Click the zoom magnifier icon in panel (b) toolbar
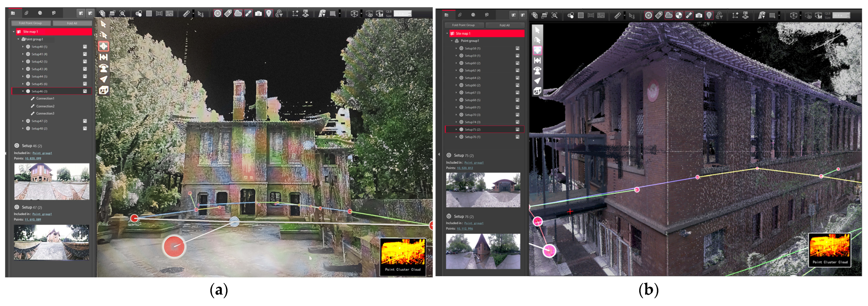The image size is (868, 306). tap(554, 15)
